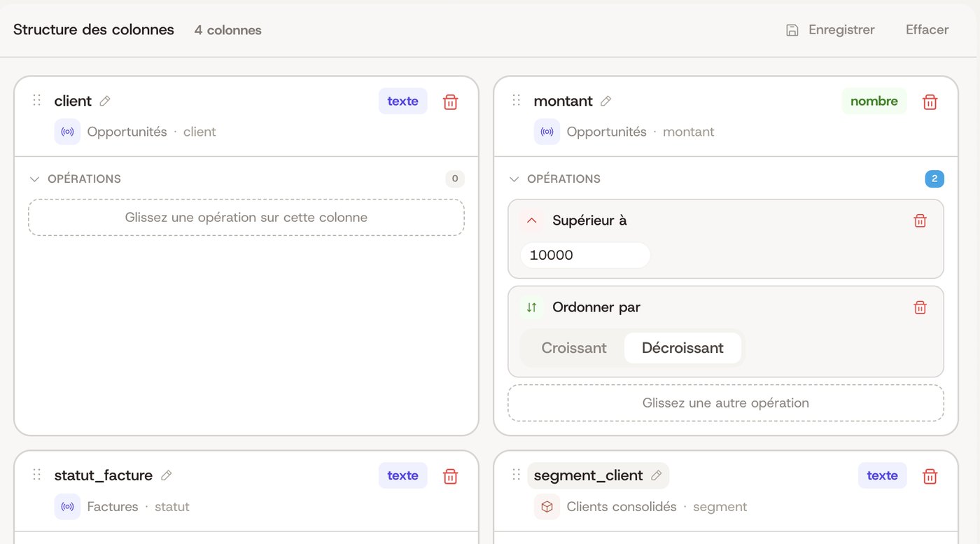This screenshot has height=544, width=980.
Task: Delete the montant column
Action: (x=930, y=102)
